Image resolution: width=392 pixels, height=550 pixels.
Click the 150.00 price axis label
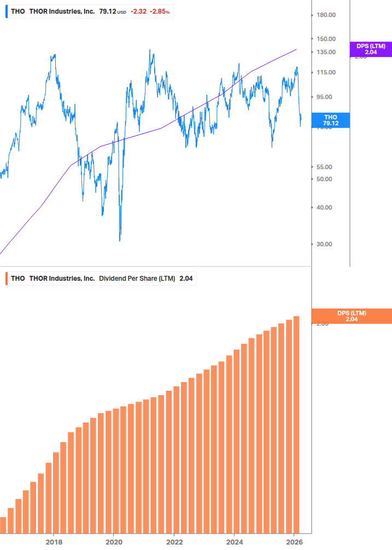326,39
